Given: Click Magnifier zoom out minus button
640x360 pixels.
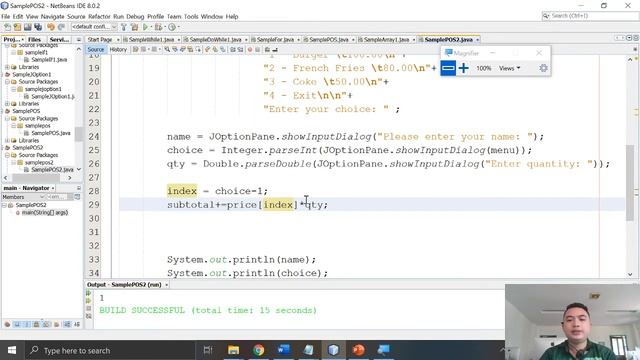Looking at the screenshot, I should tap(448, 68).
